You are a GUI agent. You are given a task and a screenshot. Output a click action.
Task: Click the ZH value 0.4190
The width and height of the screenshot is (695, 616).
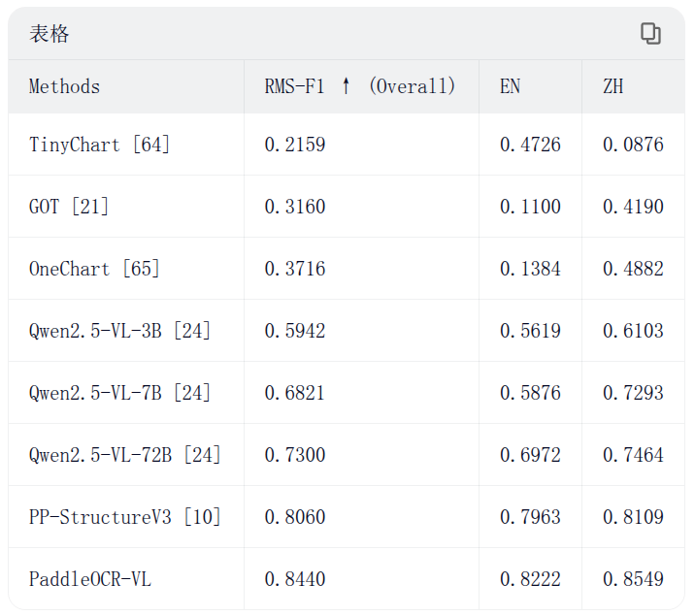tap(633, 207)
